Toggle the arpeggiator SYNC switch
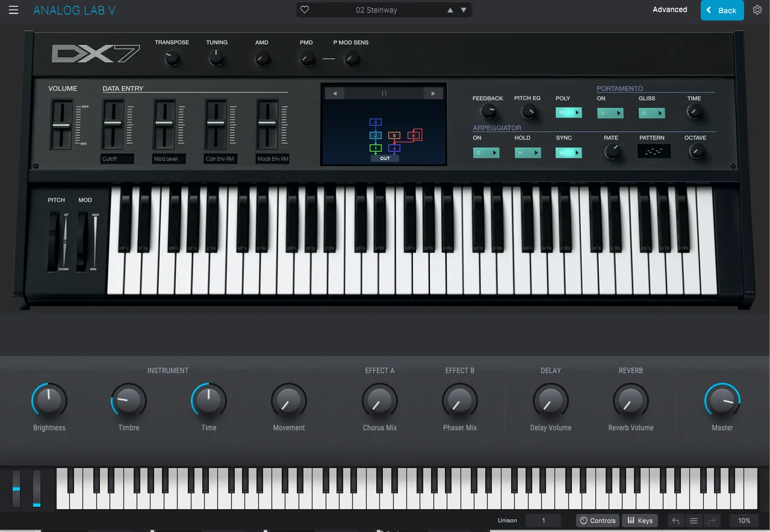The width and height of the screenshot is (770, 532). click(569, 153)
